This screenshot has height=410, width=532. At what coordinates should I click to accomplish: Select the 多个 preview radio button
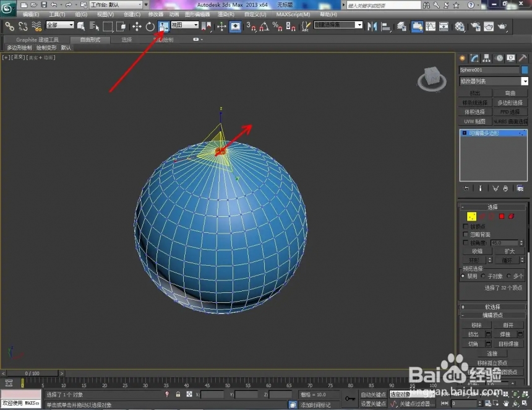(x=508, y=276)
